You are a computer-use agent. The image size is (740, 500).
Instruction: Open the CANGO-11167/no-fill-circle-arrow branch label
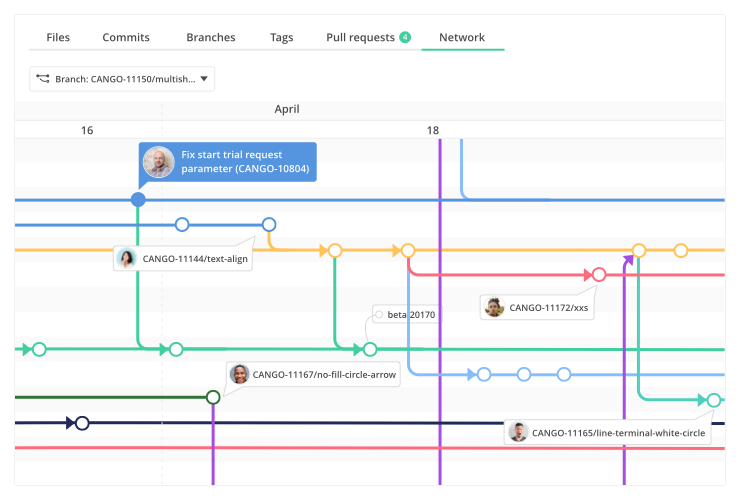pos(324,375)
